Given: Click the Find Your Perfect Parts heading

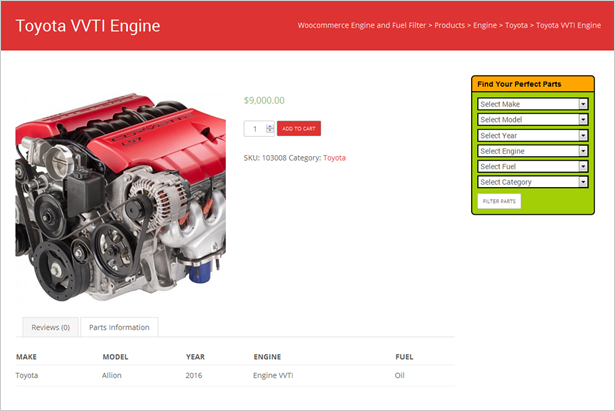Looking at the screenshot, I should [x=519, y=84].
